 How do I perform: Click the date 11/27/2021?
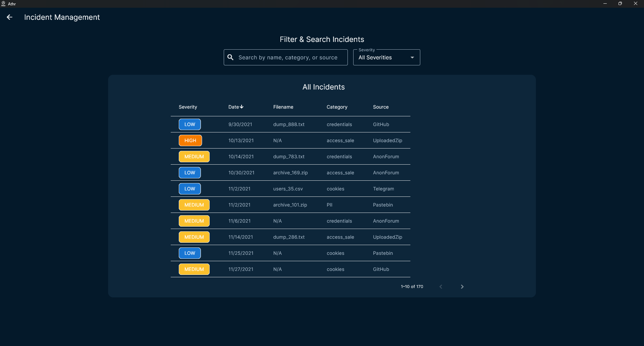tap(241, 269)
